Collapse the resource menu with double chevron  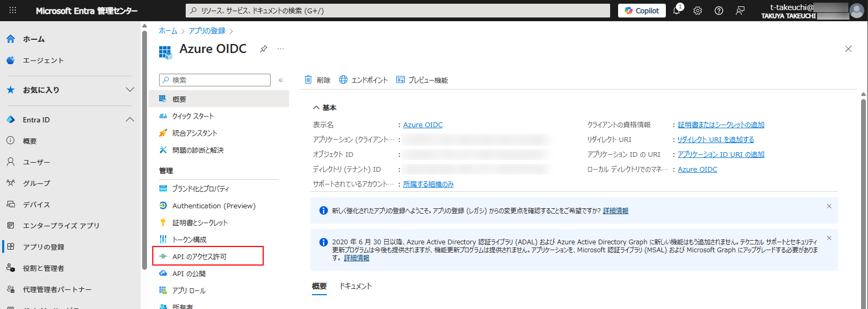tap(281, 80)
